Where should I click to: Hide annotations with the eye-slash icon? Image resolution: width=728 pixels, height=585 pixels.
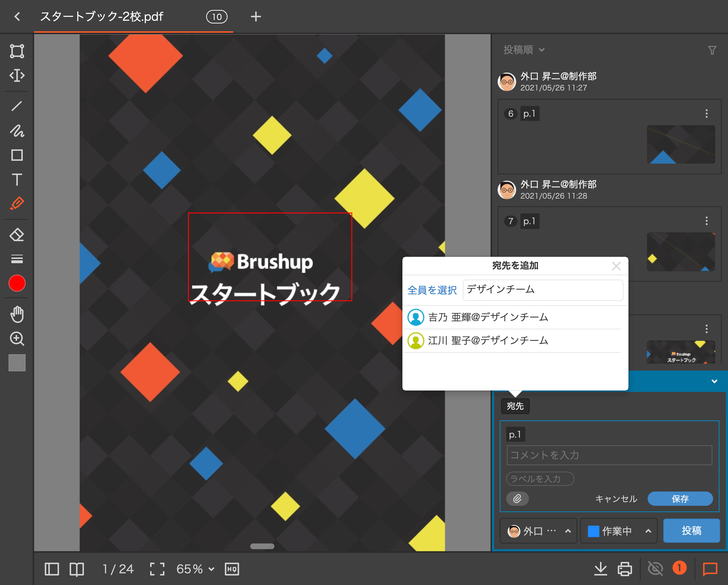point(655,569)
